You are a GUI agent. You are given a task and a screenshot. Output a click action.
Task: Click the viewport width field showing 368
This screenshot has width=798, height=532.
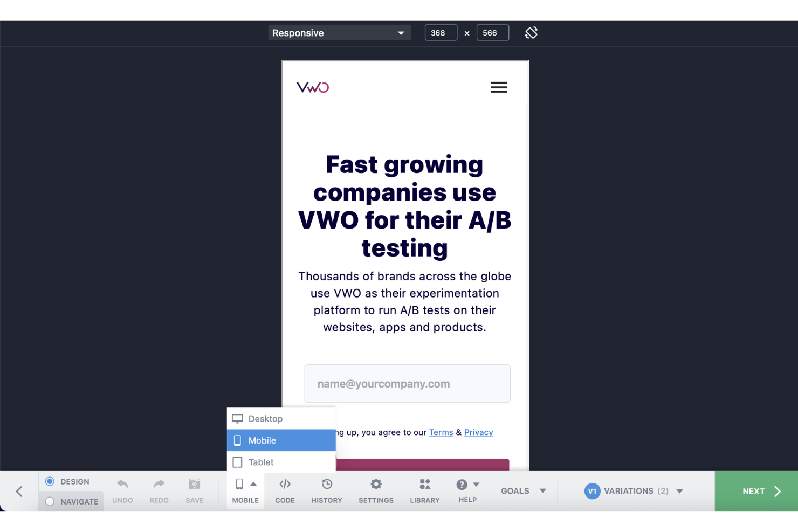pos(441,33)
